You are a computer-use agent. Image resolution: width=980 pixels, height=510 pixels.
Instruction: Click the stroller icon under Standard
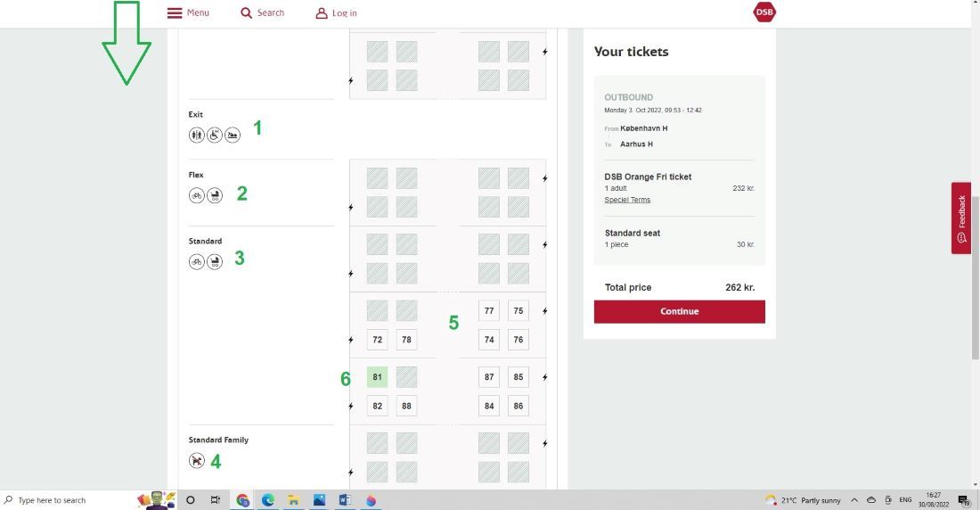click(x=215, y=261)
